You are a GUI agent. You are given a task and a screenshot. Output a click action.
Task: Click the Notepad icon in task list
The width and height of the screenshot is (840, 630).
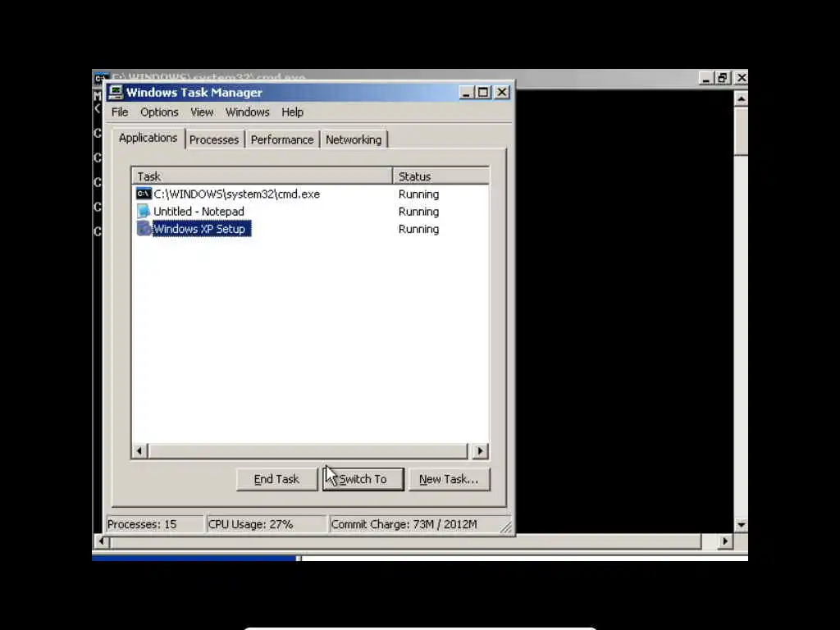(x=144, y=211)
